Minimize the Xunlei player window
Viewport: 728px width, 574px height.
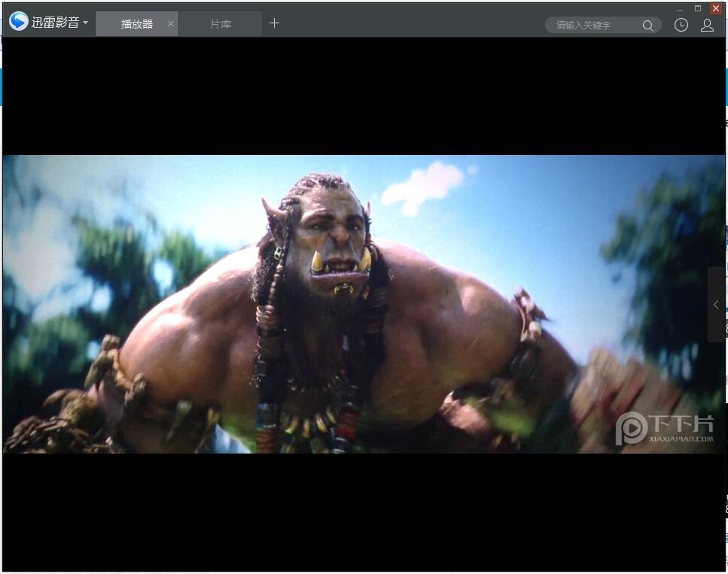point(681,8)
